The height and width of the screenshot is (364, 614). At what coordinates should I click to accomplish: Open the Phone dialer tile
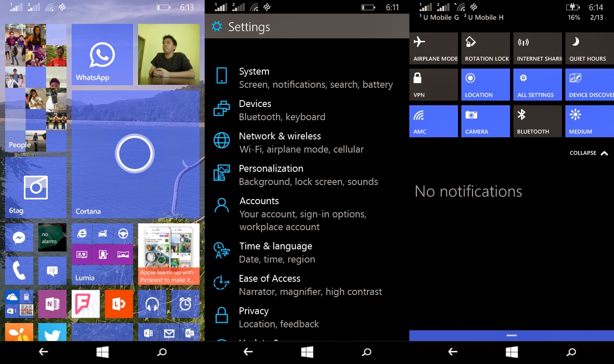click(19, 271)
